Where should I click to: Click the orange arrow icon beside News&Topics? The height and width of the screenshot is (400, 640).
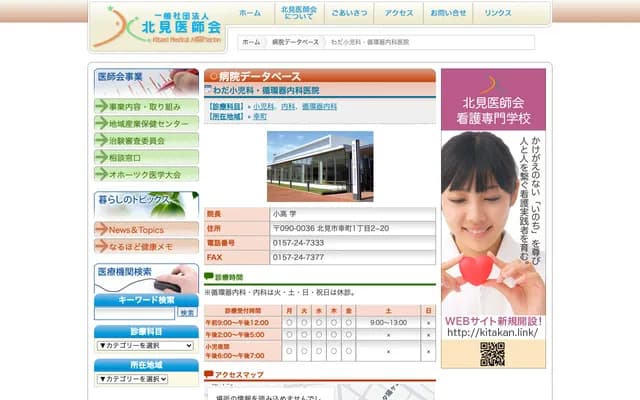(x=101, y=229)
